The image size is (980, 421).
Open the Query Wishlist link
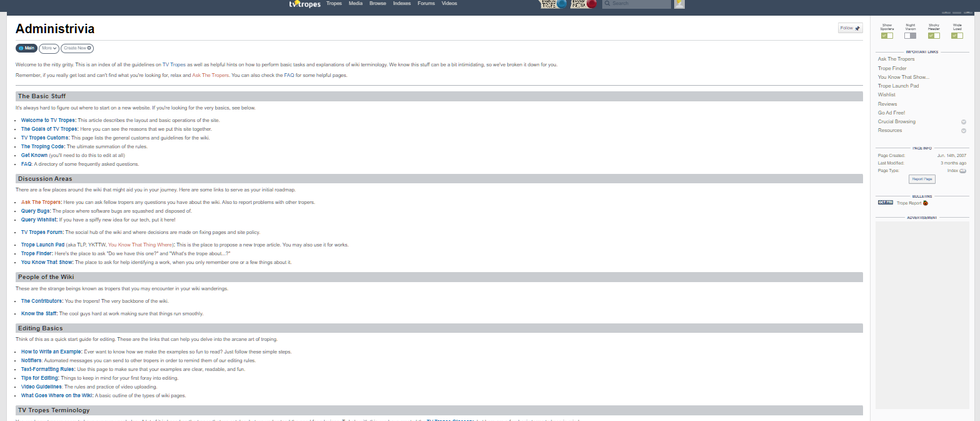click(x=39, y=220)
